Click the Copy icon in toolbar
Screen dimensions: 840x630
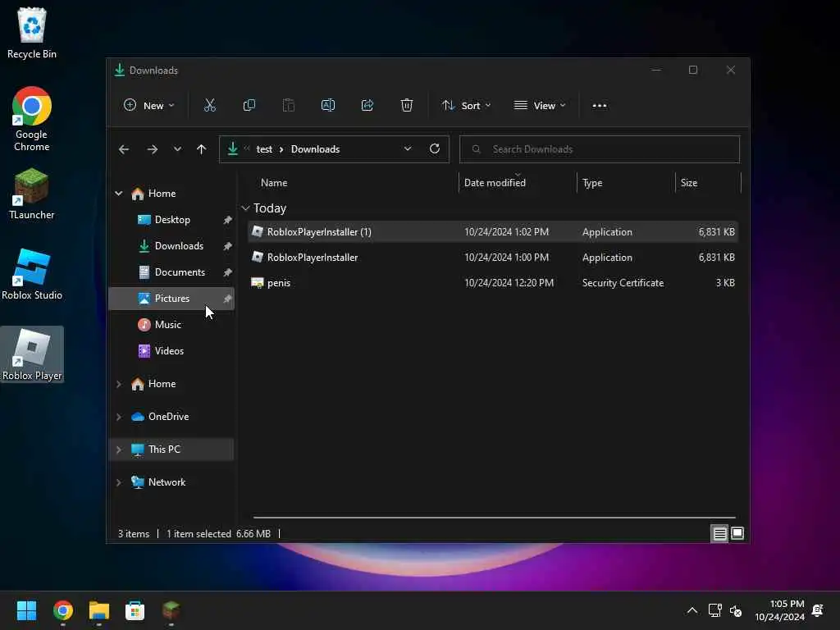[249, 106]
